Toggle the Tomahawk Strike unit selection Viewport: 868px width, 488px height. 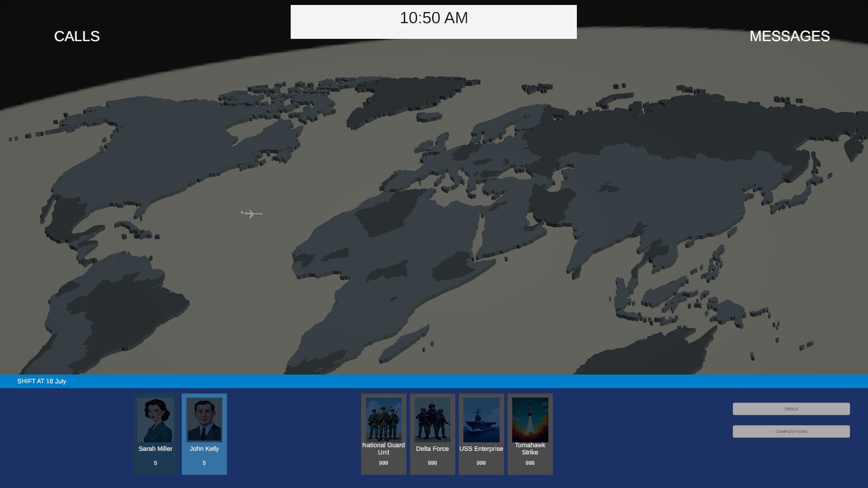530,434
